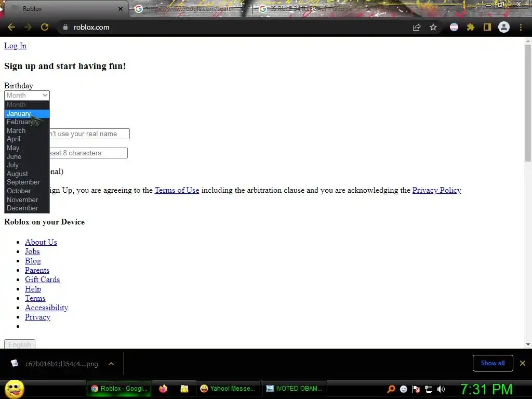532x399 pixels.
Task: Select August in the month list
Action: coord(27,174)
